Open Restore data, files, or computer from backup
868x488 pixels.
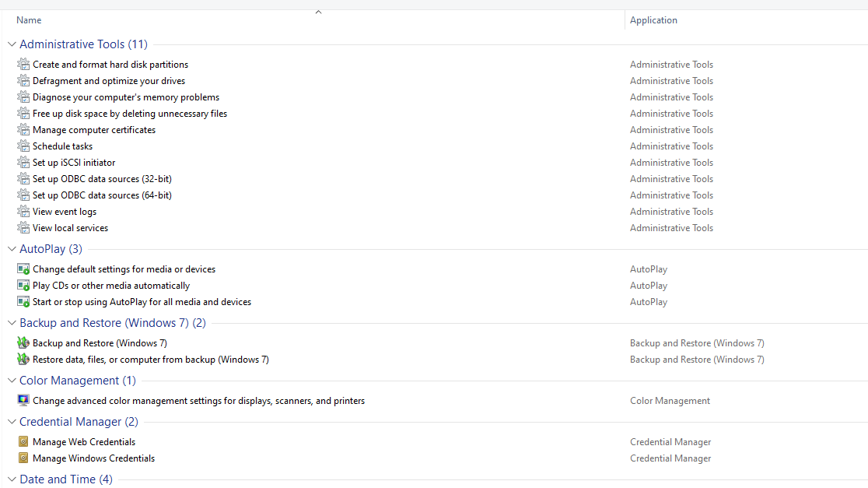click(151, 360)
